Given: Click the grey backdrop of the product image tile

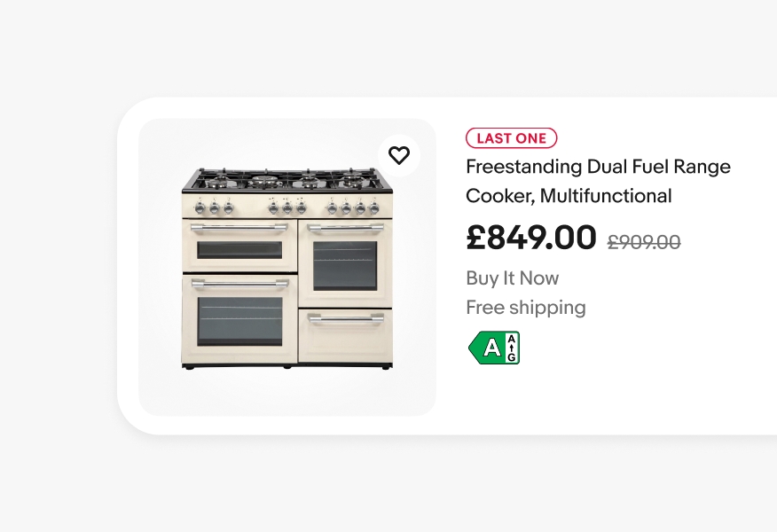Looking at the screenshot, I should click(160, 390).
